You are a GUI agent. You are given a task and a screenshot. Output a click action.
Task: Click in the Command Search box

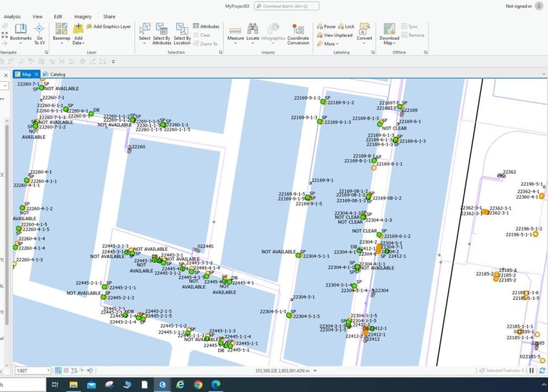pyautogui.click(x=287, y=6)
